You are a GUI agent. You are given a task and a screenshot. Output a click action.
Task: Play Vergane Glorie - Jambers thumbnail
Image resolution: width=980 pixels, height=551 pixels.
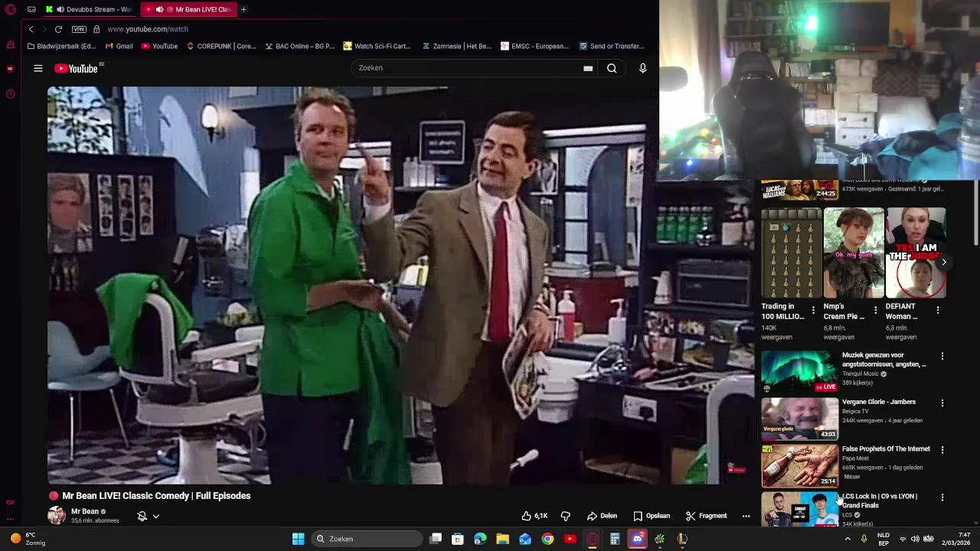click(799, 419)
